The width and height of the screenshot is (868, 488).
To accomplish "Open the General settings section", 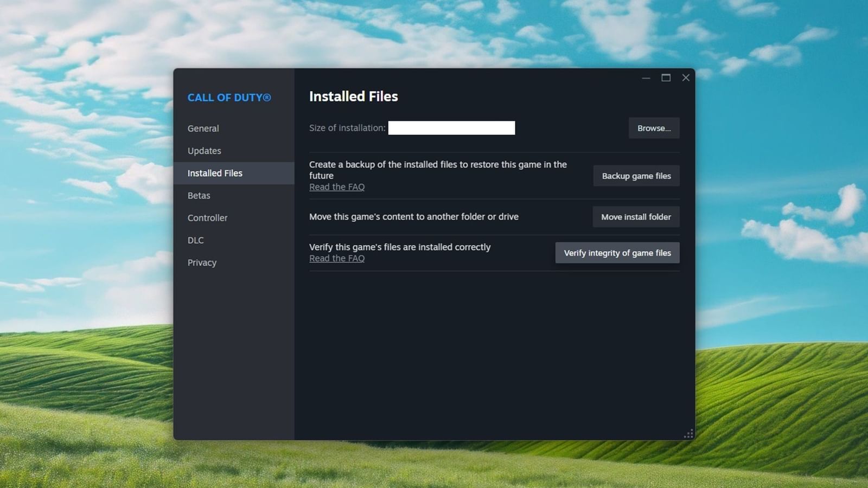I will coord(203,129).
